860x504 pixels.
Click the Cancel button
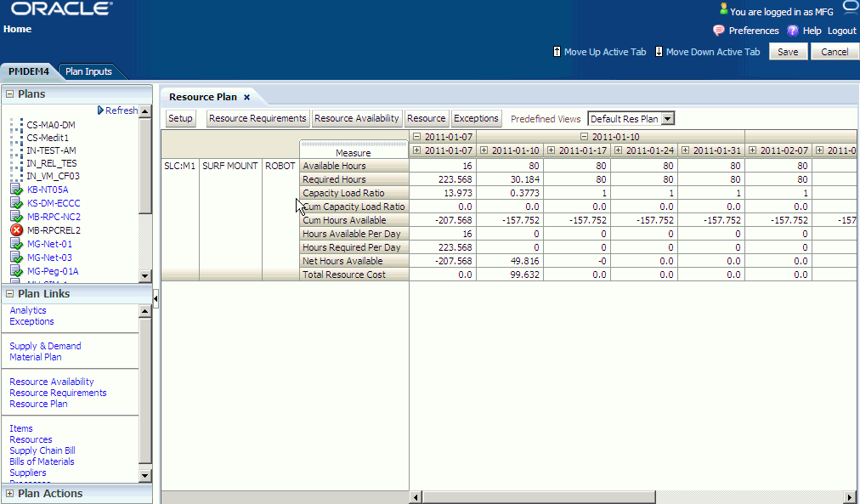coord(835,52)
